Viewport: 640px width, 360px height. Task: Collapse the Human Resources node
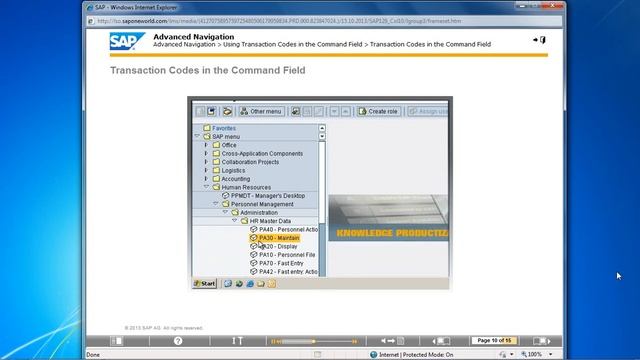(207, 187)
